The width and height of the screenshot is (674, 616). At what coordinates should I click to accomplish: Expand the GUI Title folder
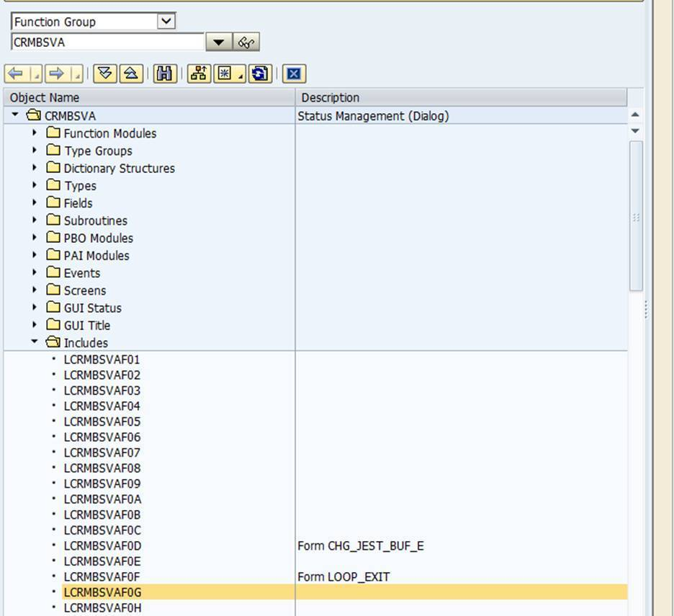[x=35, y=325]
